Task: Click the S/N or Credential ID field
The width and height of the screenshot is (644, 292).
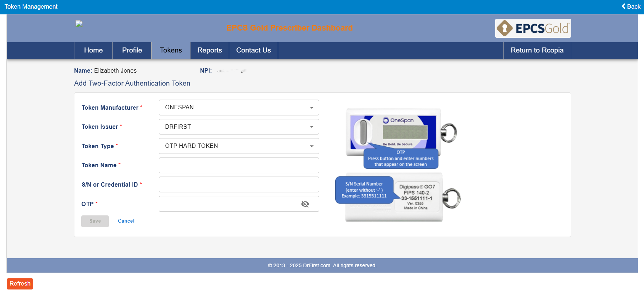Action: pyautogui.click(x=239, y=184)
